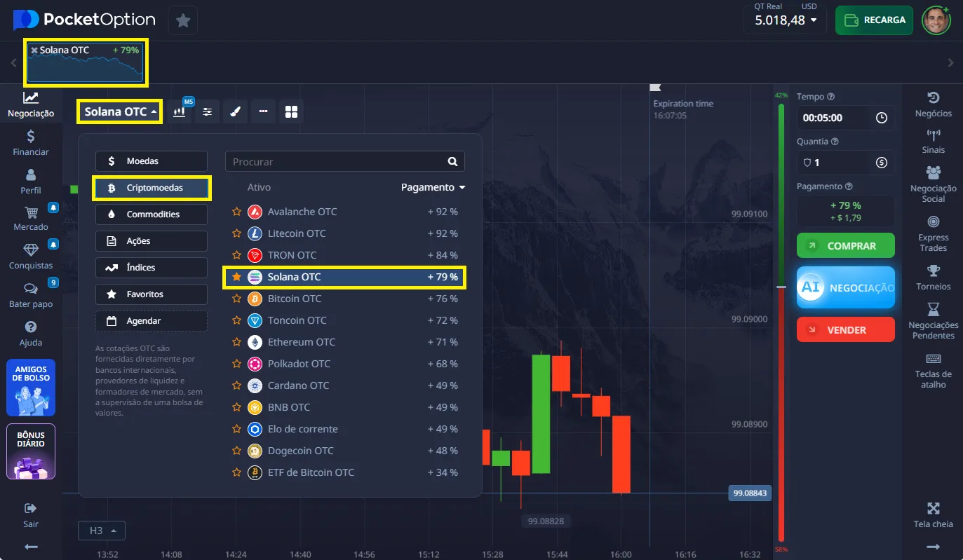Screen dimensions: 963x560
Task: Open Bater papo chat
Action: pyautogui.click(x=31, y=296)
